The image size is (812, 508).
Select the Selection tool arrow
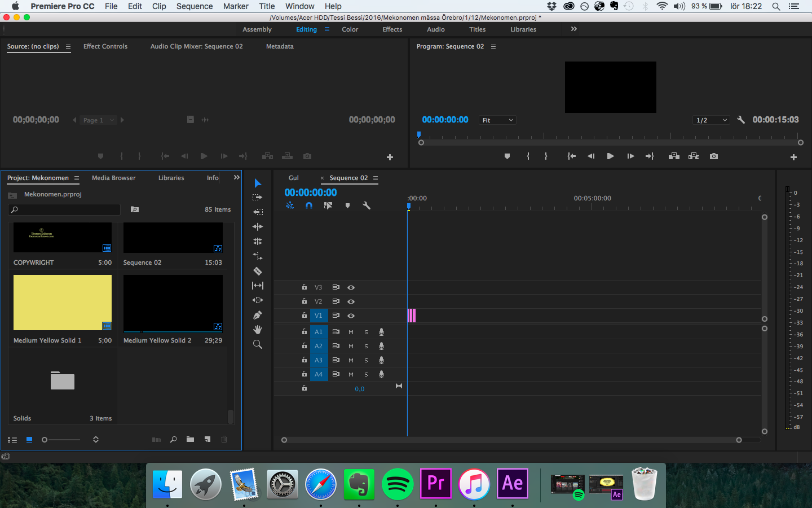[258, 183]
